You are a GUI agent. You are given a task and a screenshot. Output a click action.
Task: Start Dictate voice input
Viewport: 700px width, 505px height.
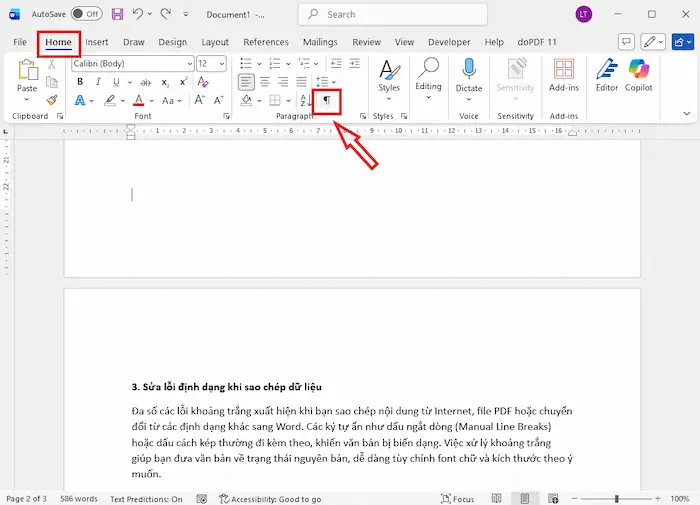pos(468,75)
